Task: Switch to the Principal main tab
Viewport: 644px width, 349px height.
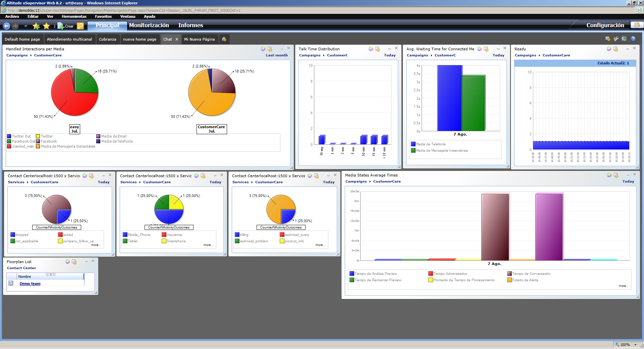Action: click(107, 26)
